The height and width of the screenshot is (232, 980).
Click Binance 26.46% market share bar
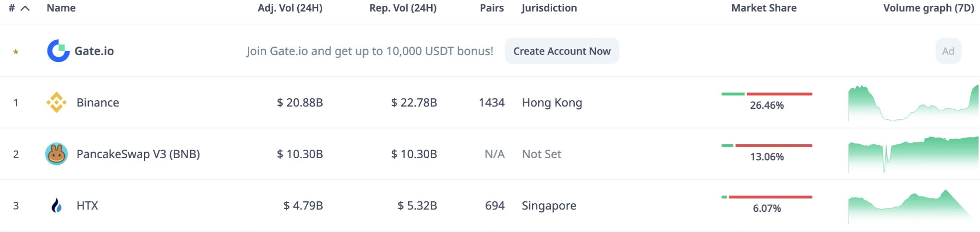pos(767,94)
